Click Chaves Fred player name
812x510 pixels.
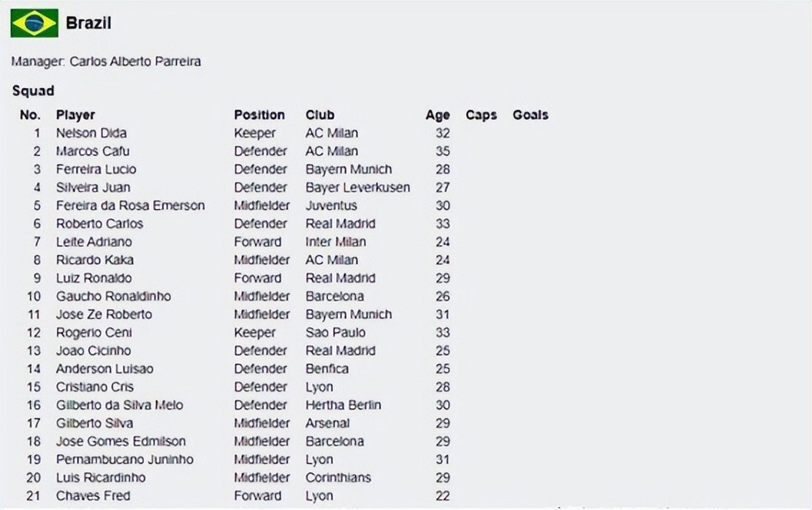point(93,496)
